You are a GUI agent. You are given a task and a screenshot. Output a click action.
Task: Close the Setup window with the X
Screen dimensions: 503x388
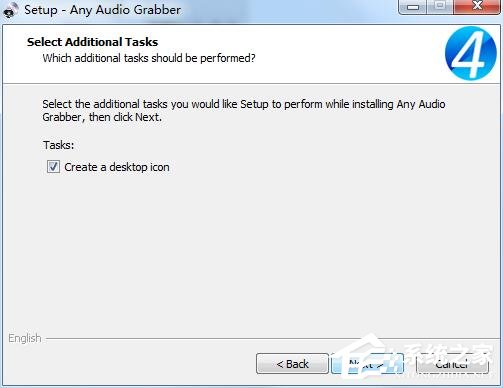(477, 7)
